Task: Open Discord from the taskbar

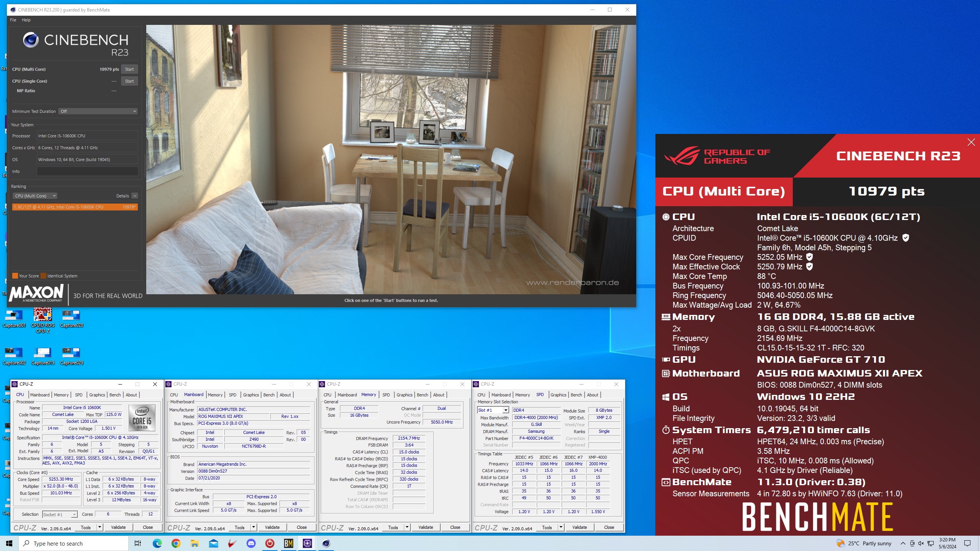Action: (x=251, y=543)
